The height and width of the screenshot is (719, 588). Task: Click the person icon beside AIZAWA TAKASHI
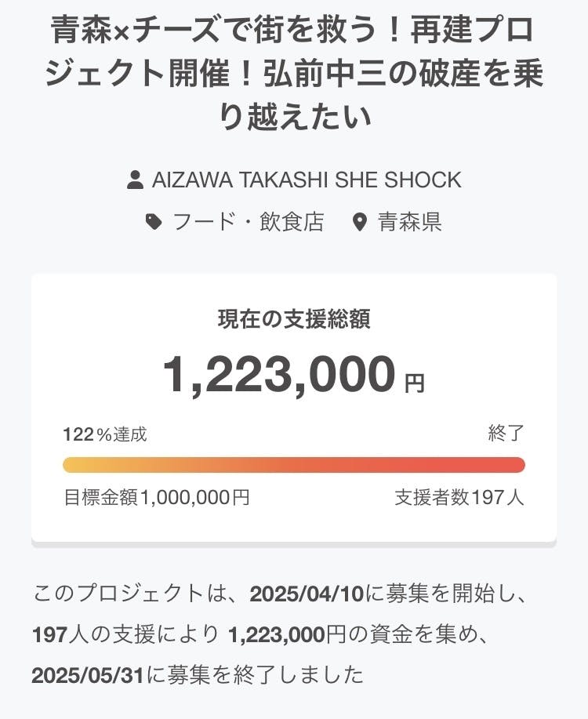coord(135,180)
